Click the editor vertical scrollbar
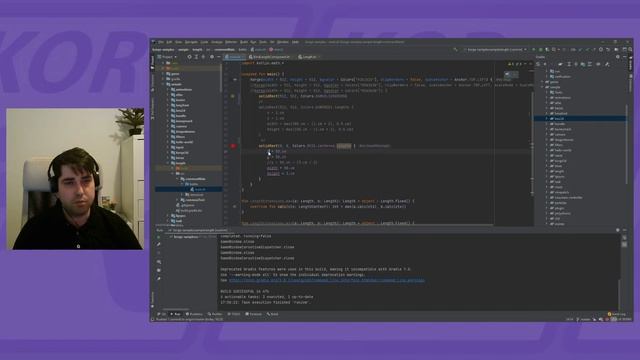 pos(532,143)
